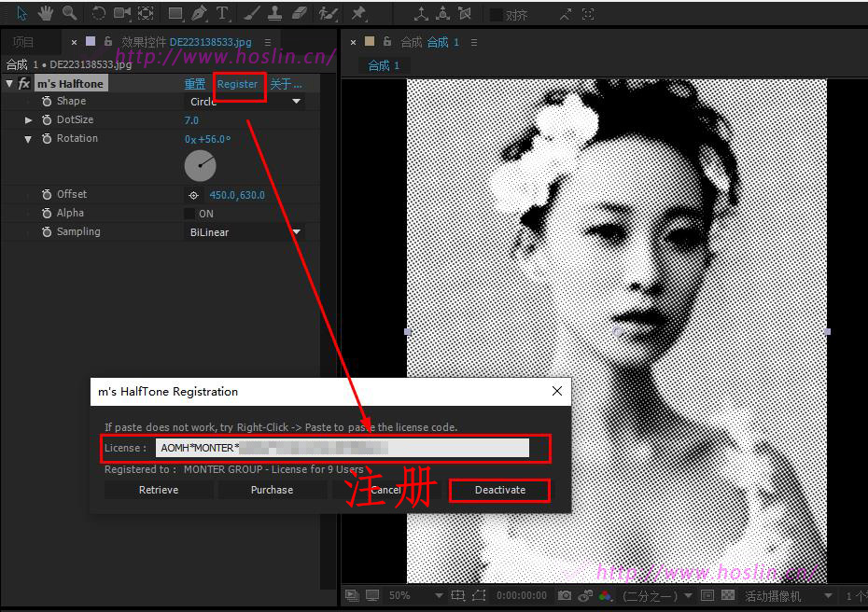Select the Rectangle shape tool

coord(175,13)
